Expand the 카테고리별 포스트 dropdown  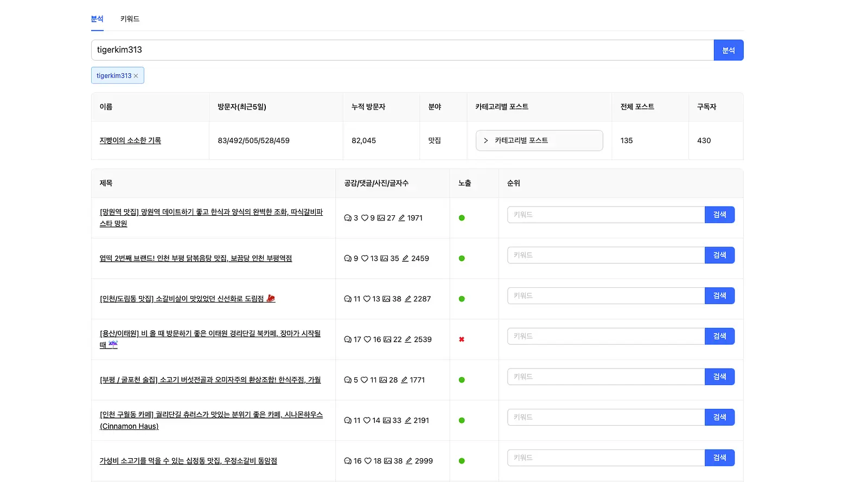(539, 140)
